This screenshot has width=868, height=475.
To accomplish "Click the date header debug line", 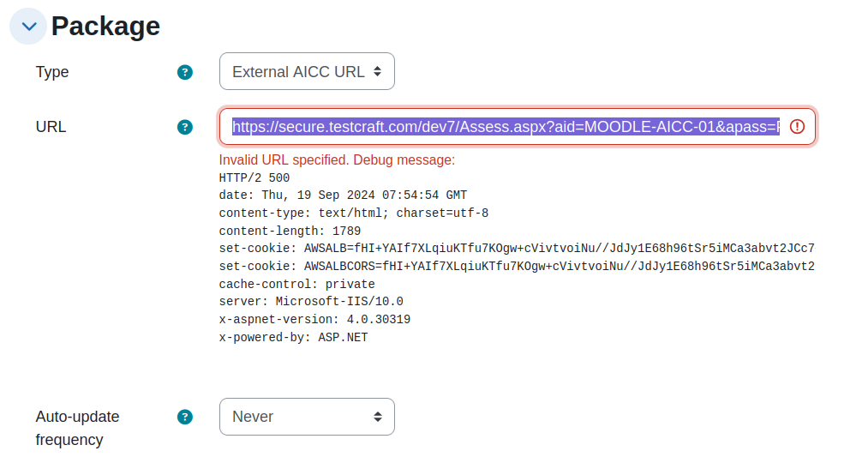I will tap(343, 195).
